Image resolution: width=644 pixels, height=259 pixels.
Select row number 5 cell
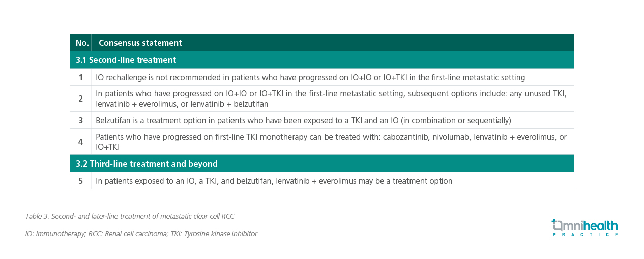point(81,181)
